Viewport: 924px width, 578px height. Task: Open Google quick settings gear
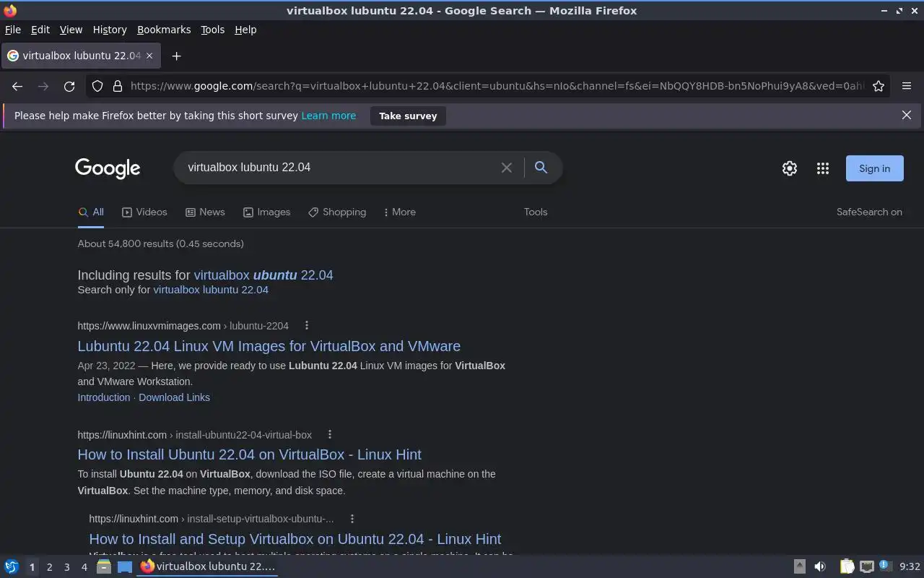[790, 168]
